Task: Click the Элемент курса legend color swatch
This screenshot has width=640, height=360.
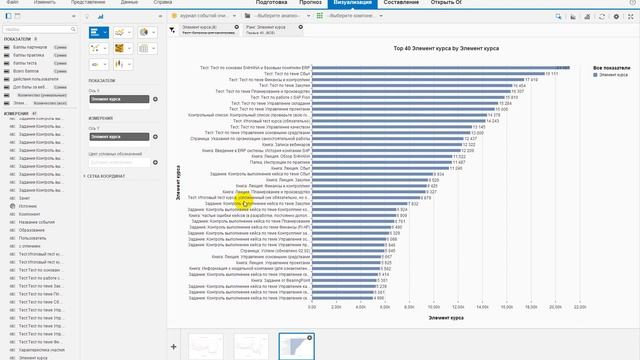Action: pos(596,75)
